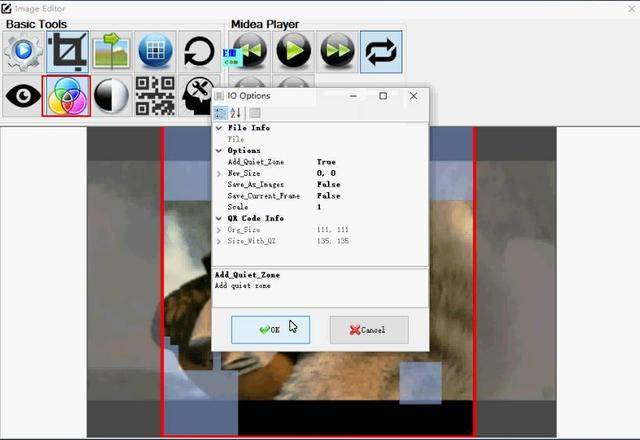Viewport: 640px width, 440px height.
Task: Click the green play button
Action: (293, 52)
